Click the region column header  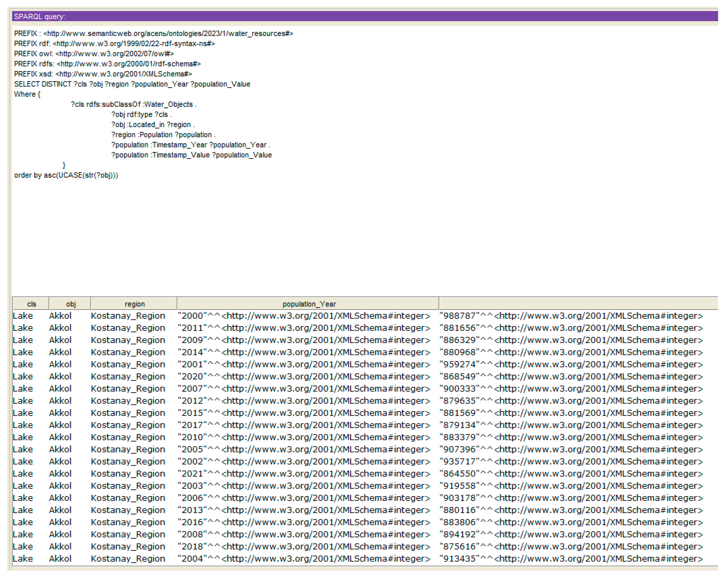[134, 304]
